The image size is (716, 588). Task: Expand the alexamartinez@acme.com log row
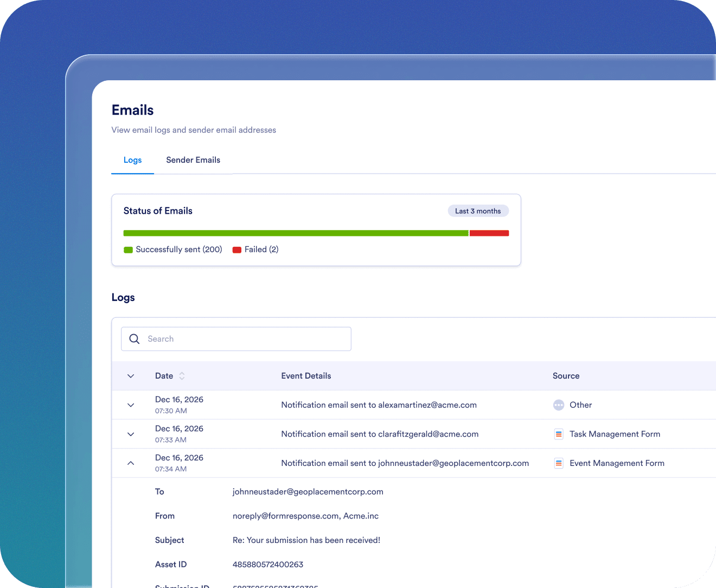[131, 405]
